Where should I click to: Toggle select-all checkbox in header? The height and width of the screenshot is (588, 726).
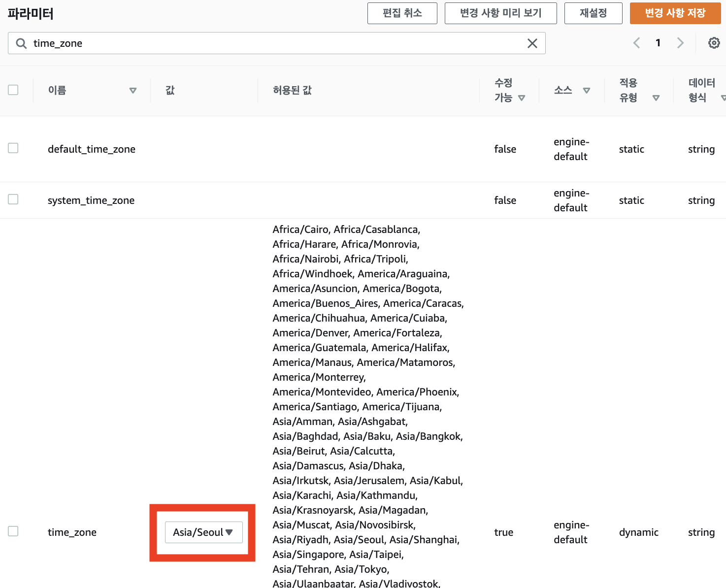pyautogui.click(x=13, y=90)
